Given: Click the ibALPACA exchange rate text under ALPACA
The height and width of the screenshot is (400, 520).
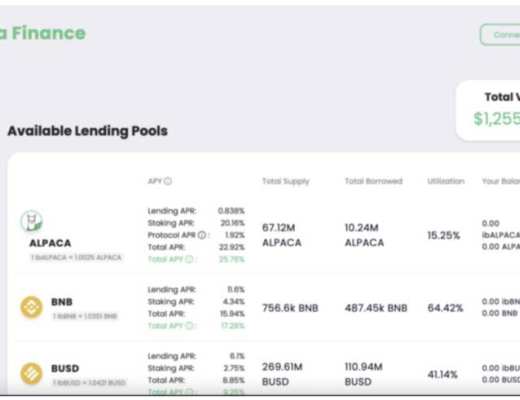Looking at the screenshot, I should [76, 257].
